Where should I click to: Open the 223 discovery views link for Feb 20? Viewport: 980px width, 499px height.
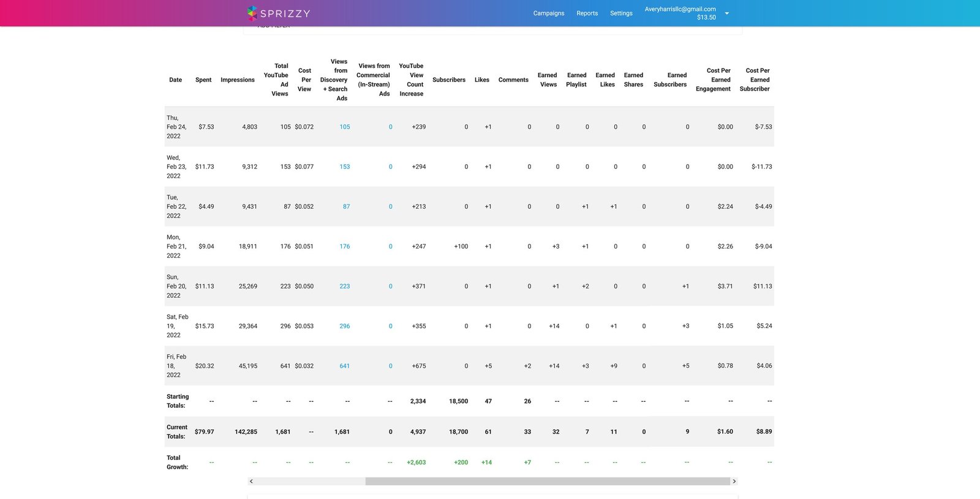coord(345,286)
